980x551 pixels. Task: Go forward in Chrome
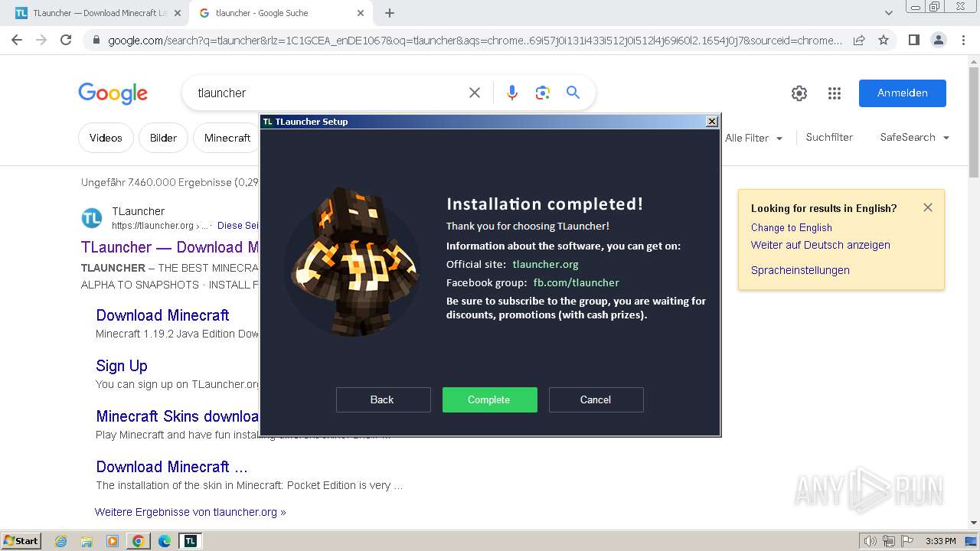pos(41,40)
